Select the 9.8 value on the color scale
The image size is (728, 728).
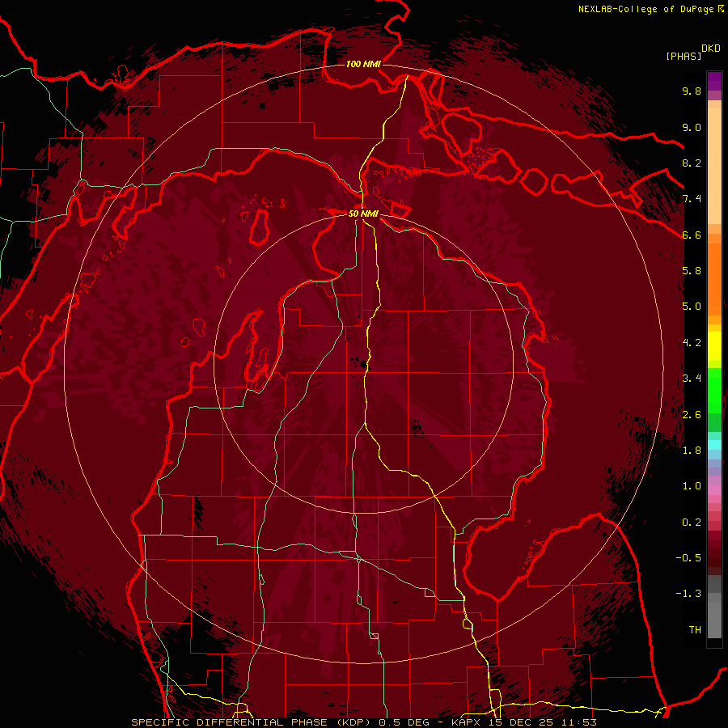[x=692, y=91]
